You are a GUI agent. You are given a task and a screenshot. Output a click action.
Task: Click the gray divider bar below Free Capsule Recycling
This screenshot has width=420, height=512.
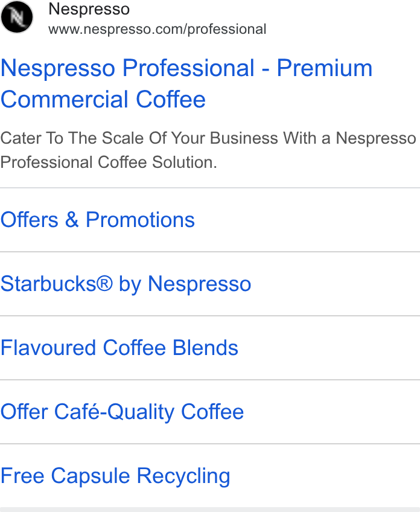click(x=210, y=510)
